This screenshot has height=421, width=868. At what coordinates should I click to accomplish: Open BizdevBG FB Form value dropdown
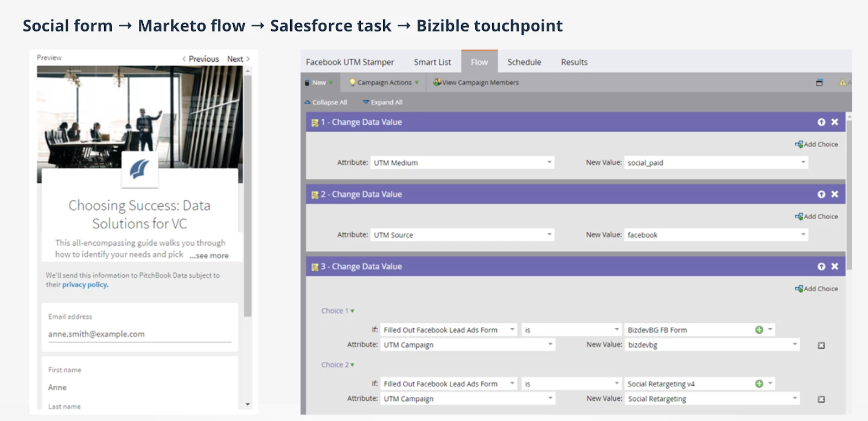(x=770, y=330)
